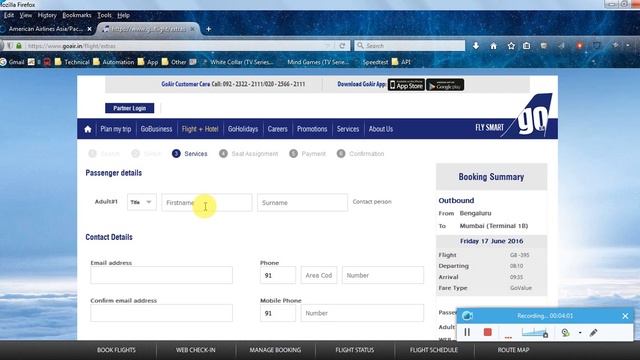Image resolution: width=640 pixels, height=360 pixels.
Task: Open Firefox View menu
Action: [x=25, y=15]
